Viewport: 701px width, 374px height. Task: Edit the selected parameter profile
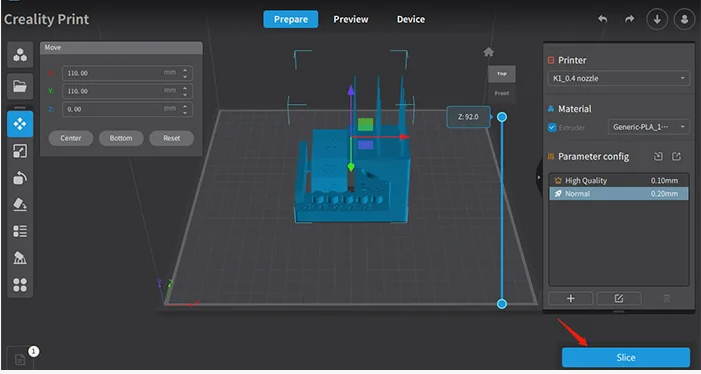(x=619, y=298)
